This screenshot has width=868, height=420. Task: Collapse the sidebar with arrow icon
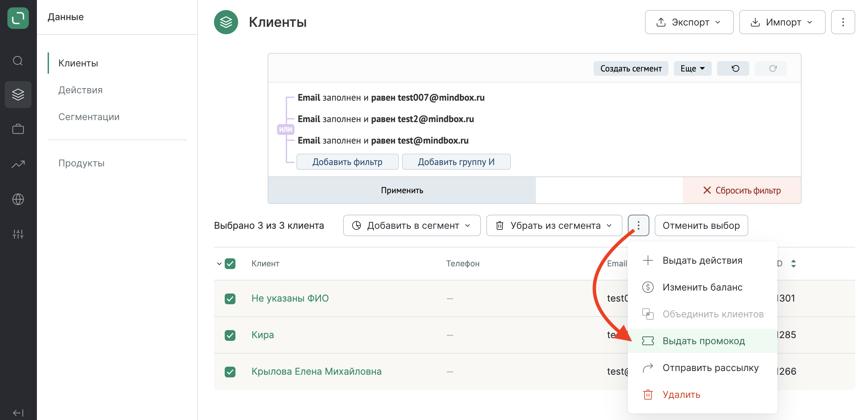point(18,413)
